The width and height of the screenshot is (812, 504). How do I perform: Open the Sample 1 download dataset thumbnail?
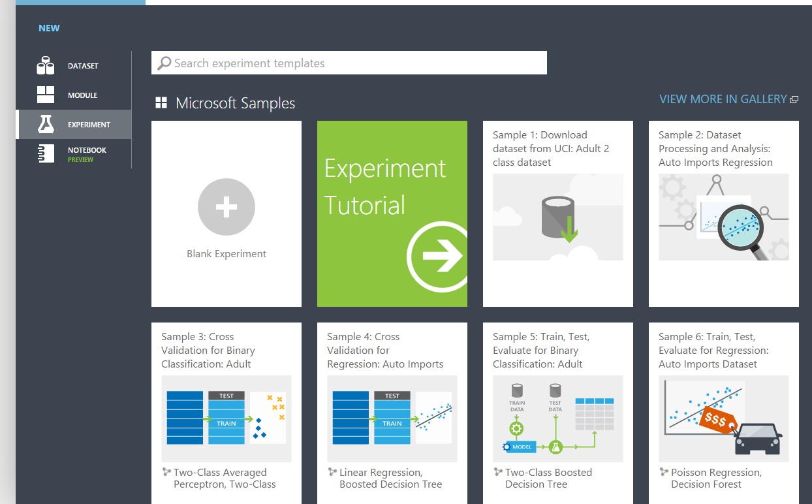(558, 217)
